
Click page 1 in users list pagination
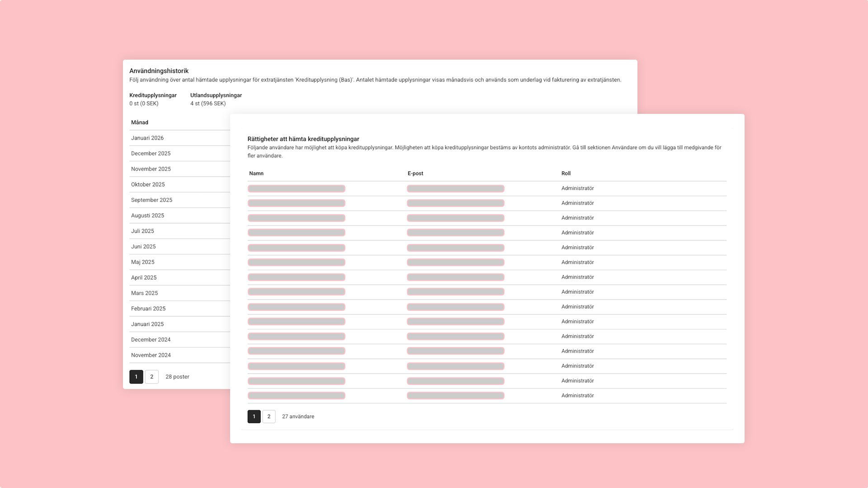254,417
